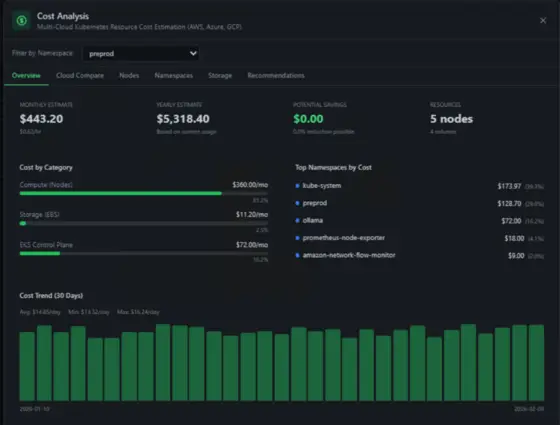Open the Recommendations tab

point(276,75)
